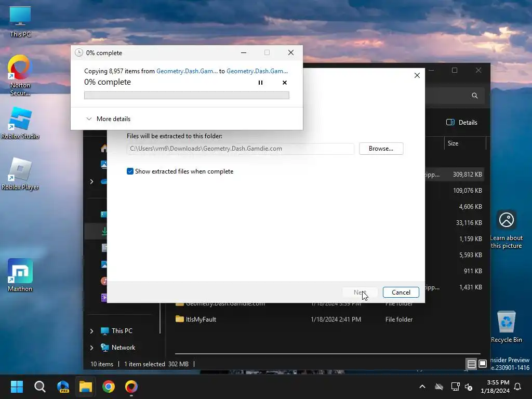Select the 1,431 KB file row

455,287
